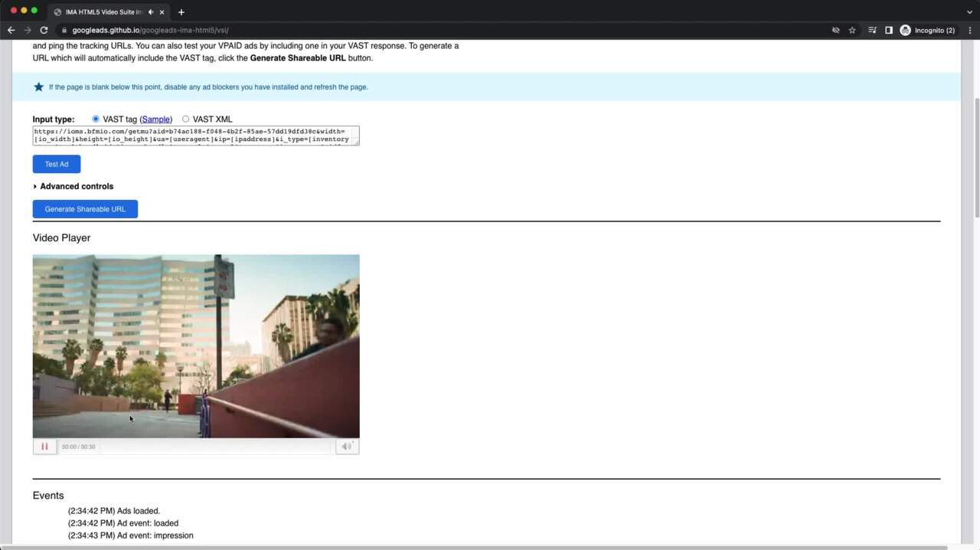The height and width of the screenshot is (550, 980).
Task: Expand the Advanced controls section
Action: 73,186
